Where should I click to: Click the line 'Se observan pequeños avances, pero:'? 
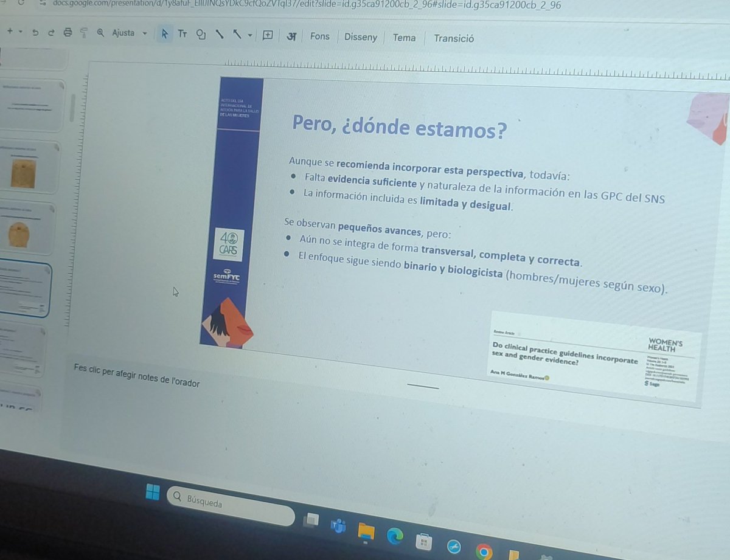point(367,227)
